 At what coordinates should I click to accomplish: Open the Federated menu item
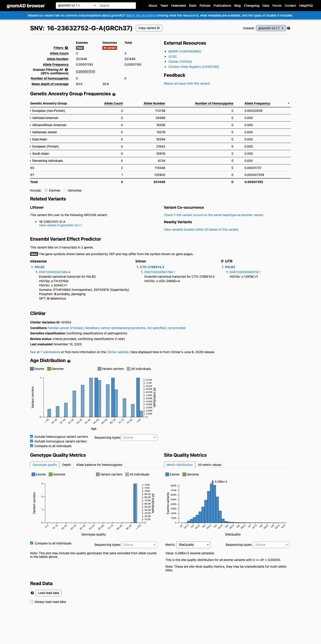(178, 6)
